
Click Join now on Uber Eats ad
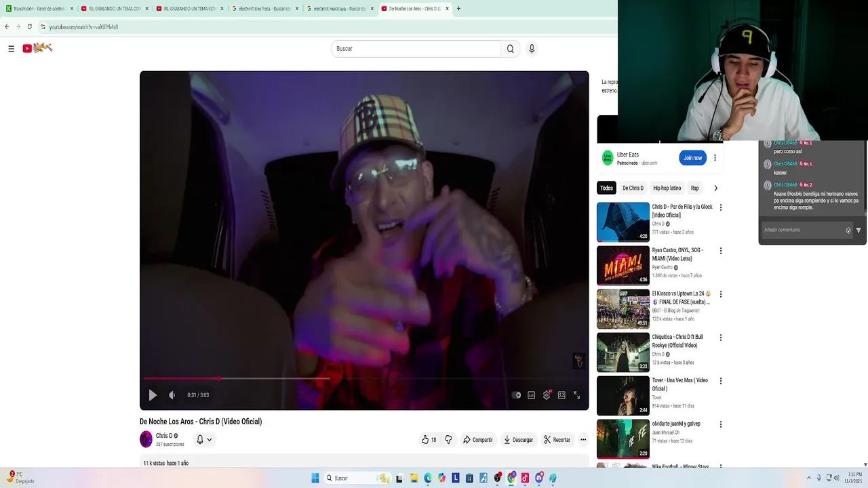692,158
